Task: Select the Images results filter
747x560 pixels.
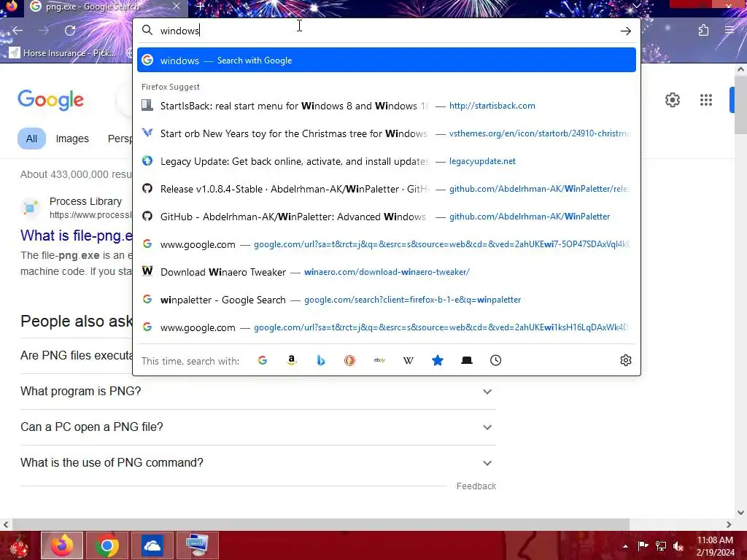Action: [72, 139]
